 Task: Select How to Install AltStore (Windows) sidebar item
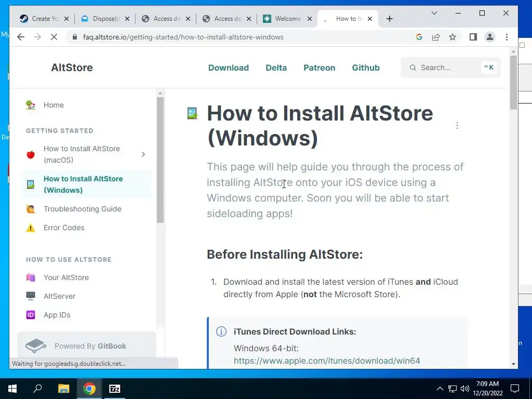coord(86,184)
